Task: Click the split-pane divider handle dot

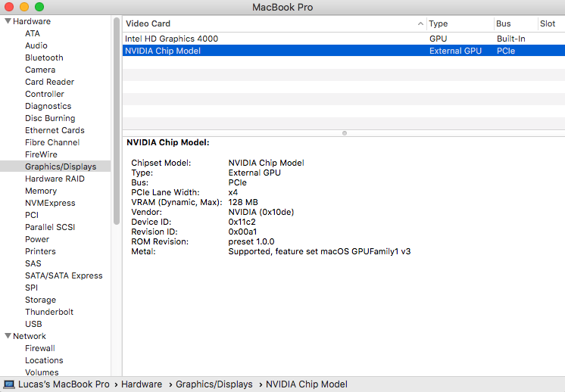Action: click(345, 133)
